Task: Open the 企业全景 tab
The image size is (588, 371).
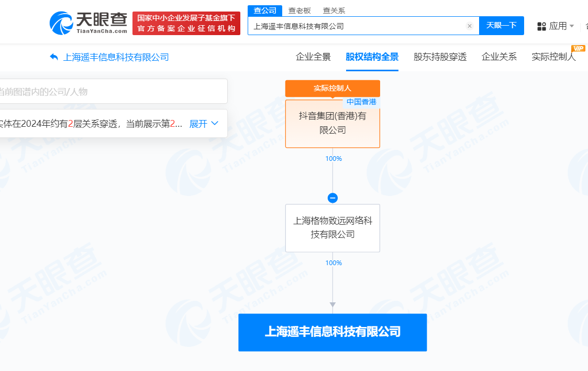Action: click(x=313, y=57)
